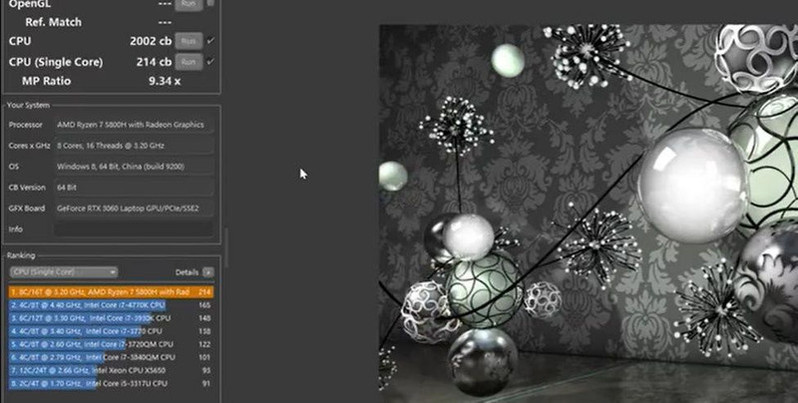
Task: Run the CPU multi-core benchmark
Action: click(x=187, y=41)
